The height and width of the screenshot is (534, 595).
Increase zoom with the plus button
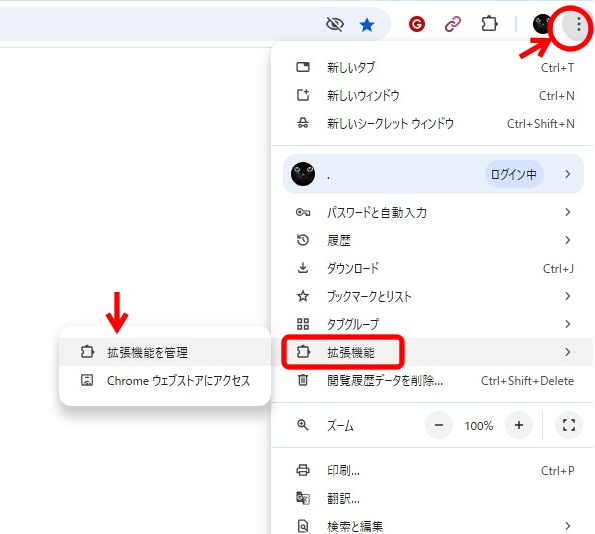(x=519, y=425)
